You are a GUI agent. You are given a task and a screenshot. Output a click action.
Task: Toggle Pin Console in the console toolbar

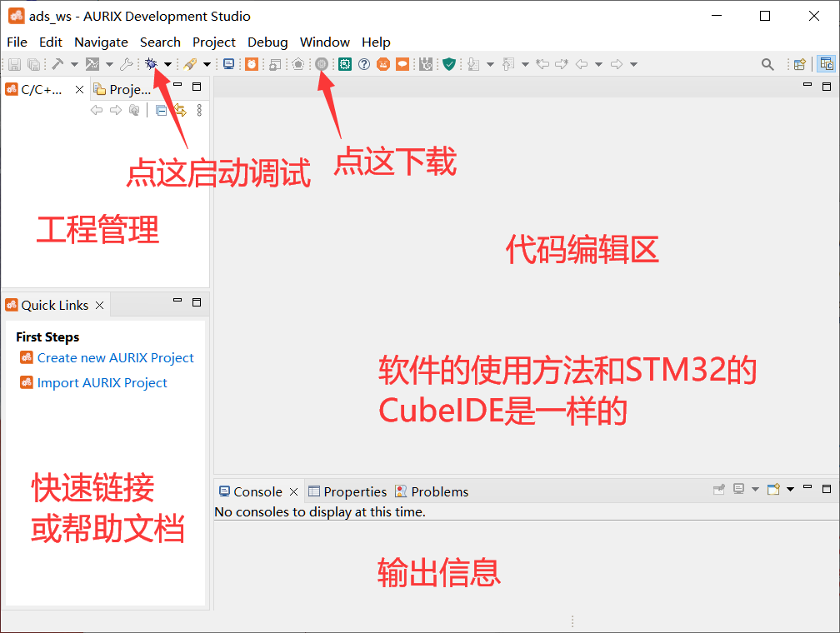[719, 490]
